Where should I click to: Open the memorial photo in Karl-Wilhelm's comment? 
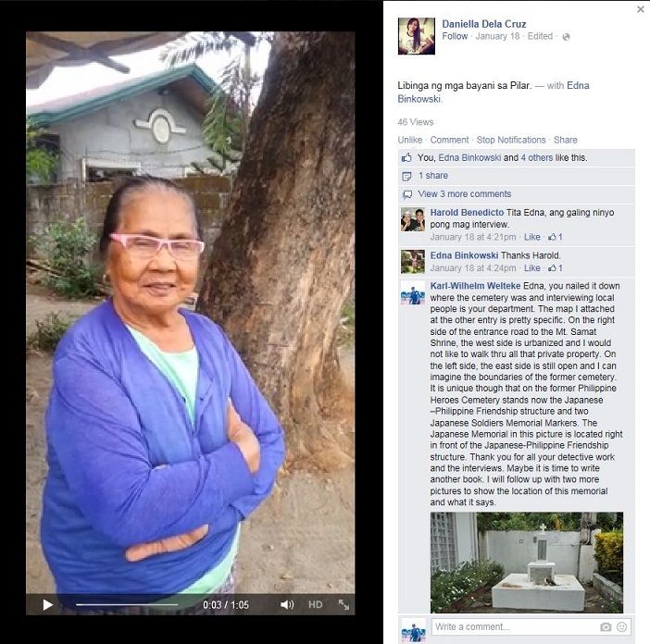[x=527, y=563]
